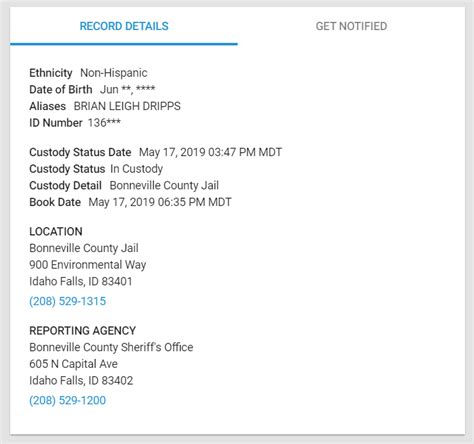Click the Aliases field label
Image resolution: width=474 pixels, height=444 pixels.
(47, 106)
